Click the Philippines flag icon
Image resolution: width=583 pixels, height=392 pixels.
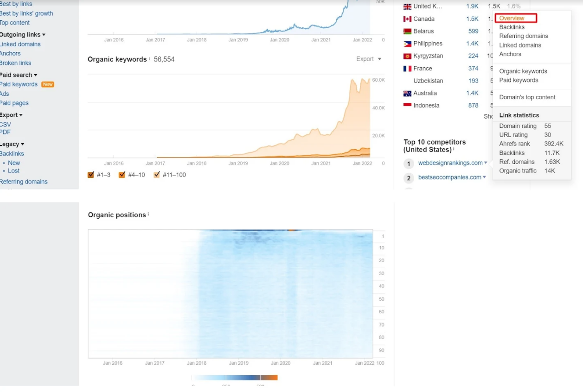407,44
